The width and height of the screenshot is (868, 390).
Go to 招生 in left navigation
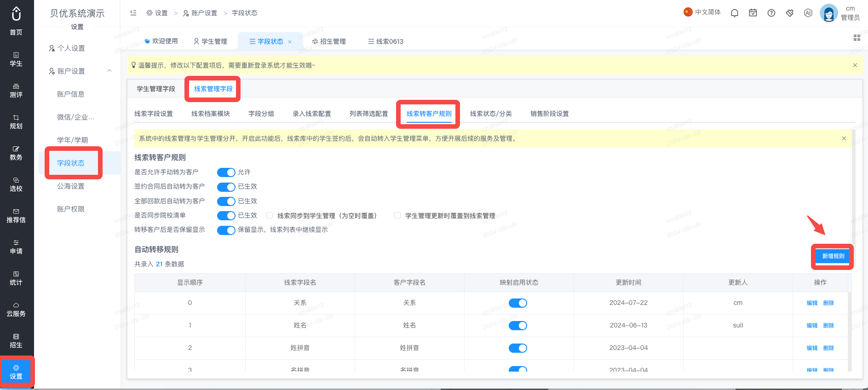[x=16, y=341]
